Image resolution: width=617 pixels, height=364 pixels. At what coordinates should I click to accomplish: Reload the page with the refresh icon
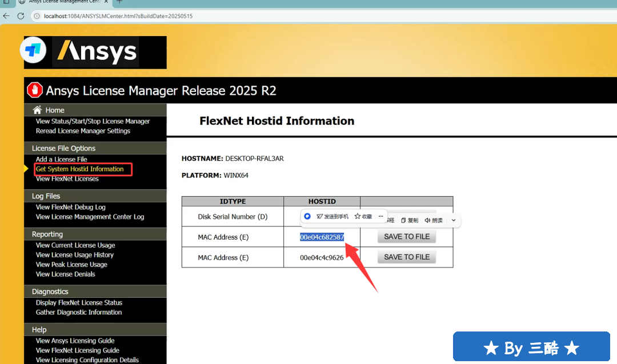[x=21, y=16]
